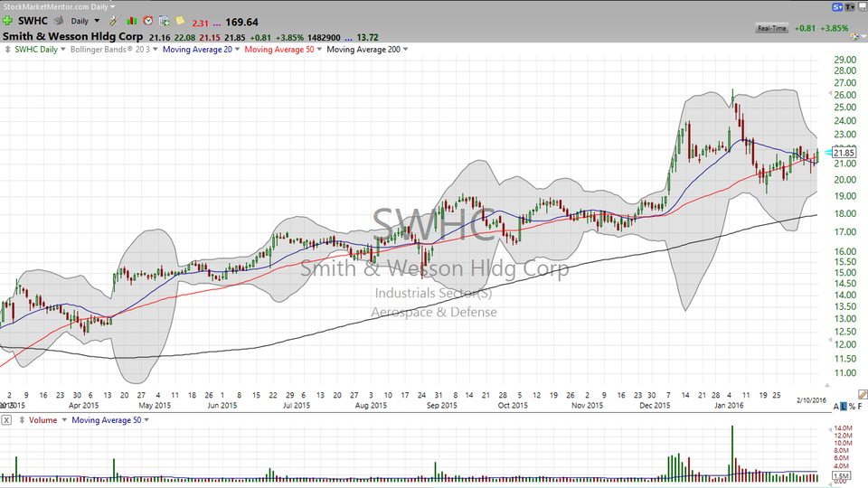Image resolution: width=868 pixels, height=488 pixels.
Task: Click the +0.81 change beside Real-Time
Action: (805, 28)
